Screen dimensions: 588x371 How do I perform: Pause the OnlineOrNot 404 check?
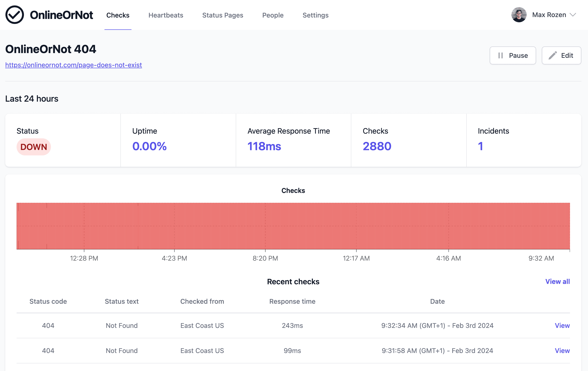513,55
